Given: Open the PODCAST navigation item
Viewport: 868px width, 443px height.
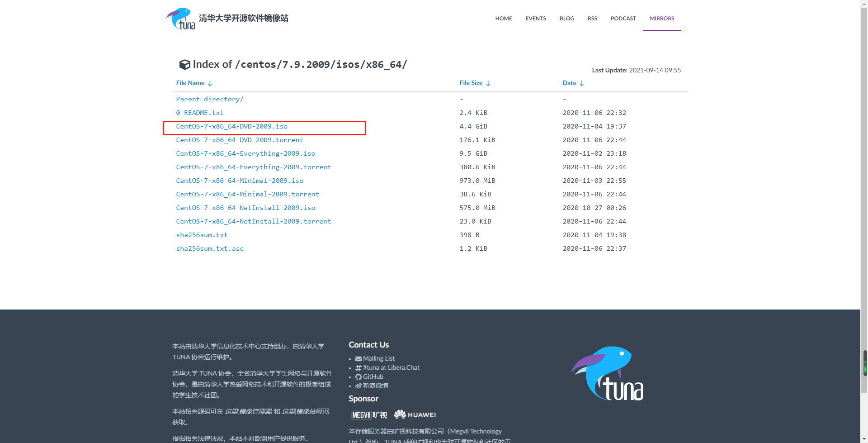Looking at the screenshot, I should coord(623,19).
